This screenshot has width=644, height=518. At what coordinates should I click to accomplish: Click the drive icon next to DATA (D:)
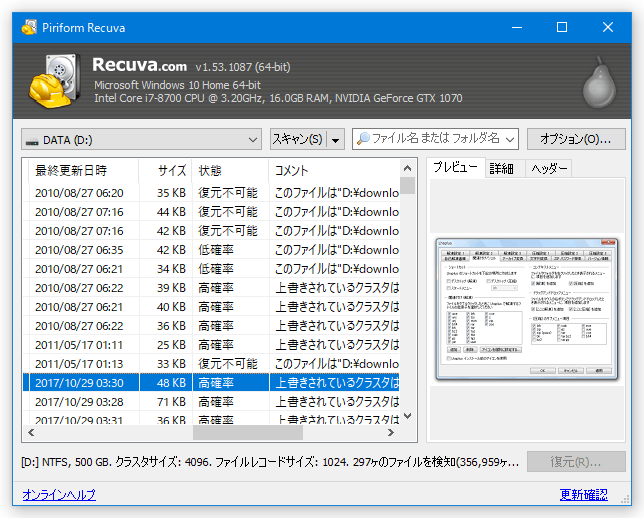tap(32, 141)
